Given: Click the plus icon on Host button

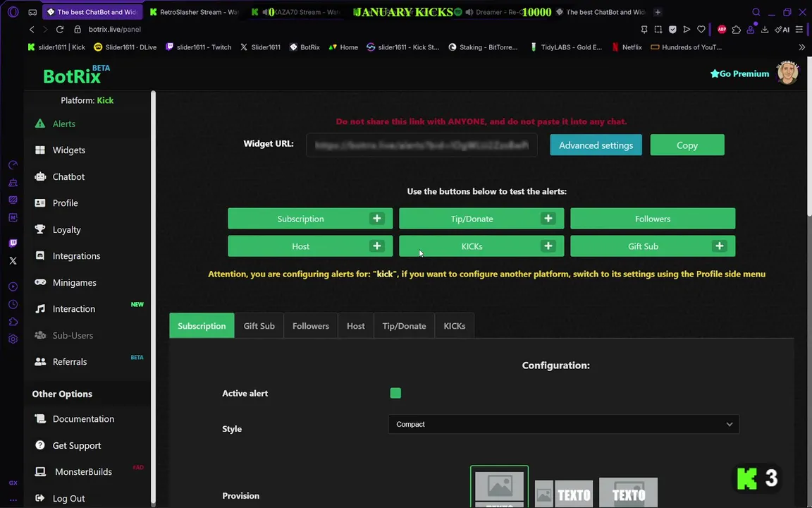Looking at the screenshot, I should (377, 246).
